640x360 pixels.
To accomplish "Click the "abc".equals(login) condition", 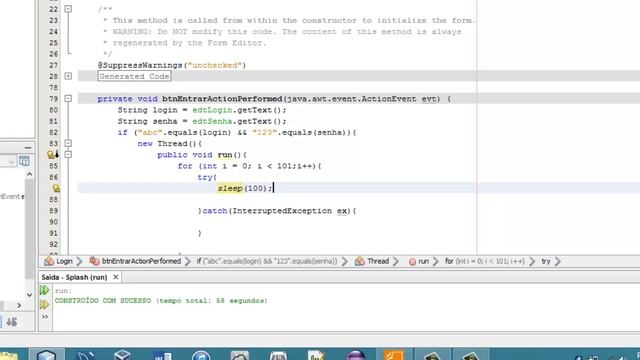I will click(184, 133).
